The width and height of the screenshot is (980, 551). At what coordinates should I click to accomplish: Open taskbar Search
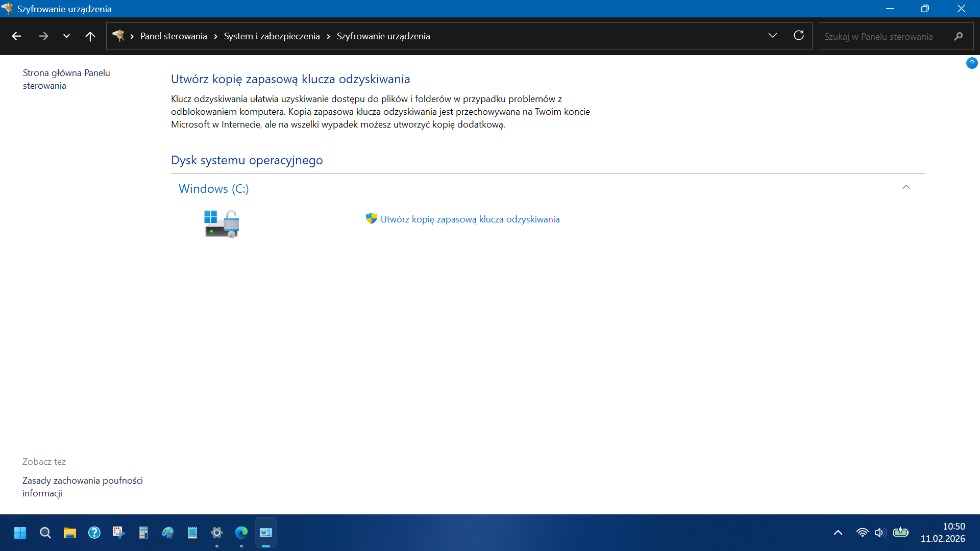(45, 533)
